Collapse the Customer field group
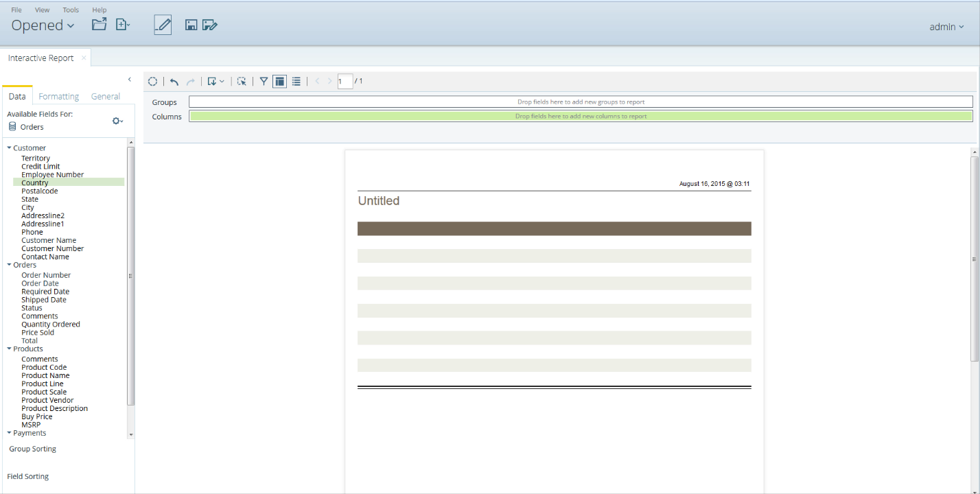980x494 pixels. pyautogui.click(x=10, y=148)
